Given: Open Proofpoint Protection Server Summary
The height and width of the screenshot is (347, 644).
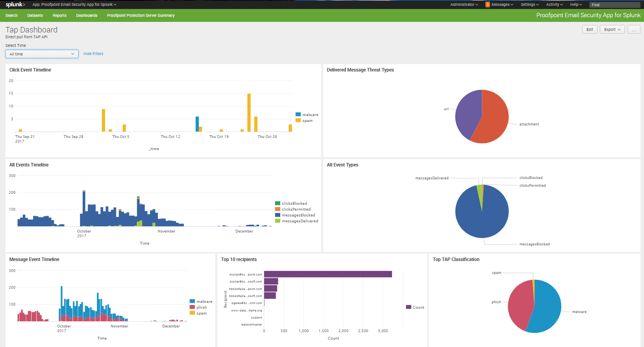Looking at the screenshot, I should [141, 16].
